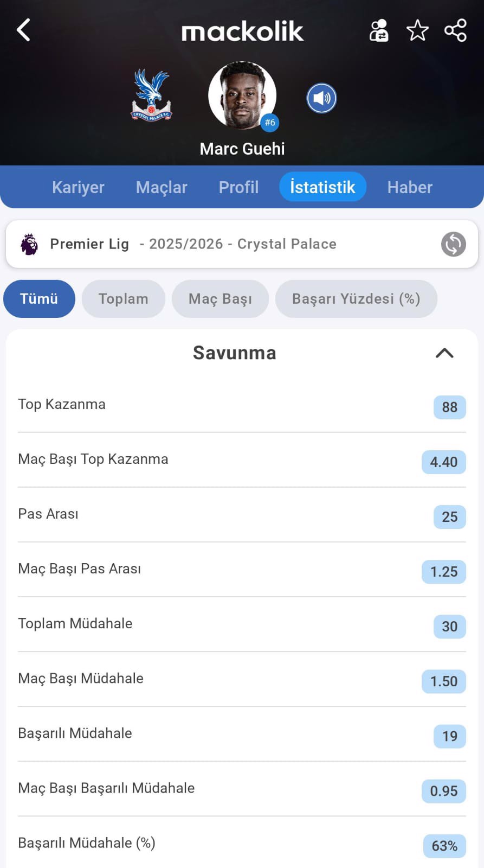Tap the mackolik logo
Viewport: 484px width, 868px height.
[242, 31]
